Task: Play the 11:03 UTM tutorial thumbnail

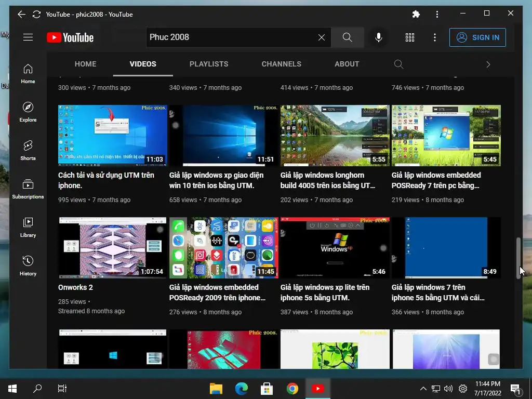Action: tap(113, 136)
